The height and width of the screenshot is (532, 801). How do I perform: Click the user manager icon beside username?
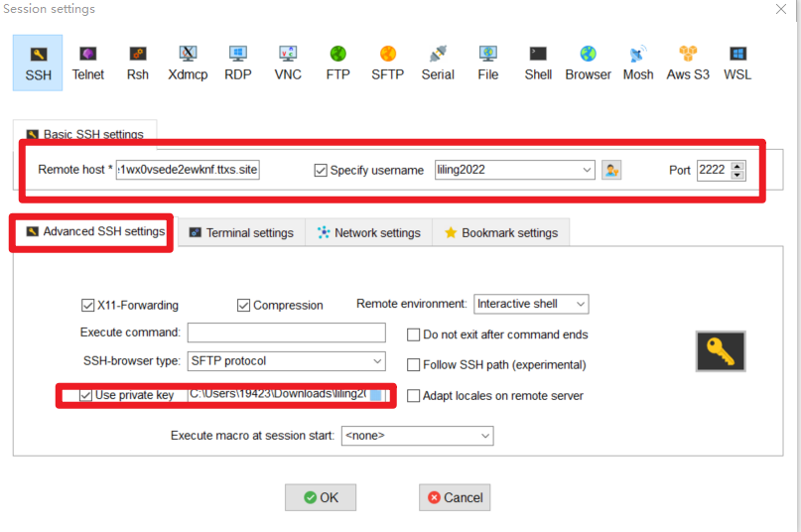coord(611,170)
